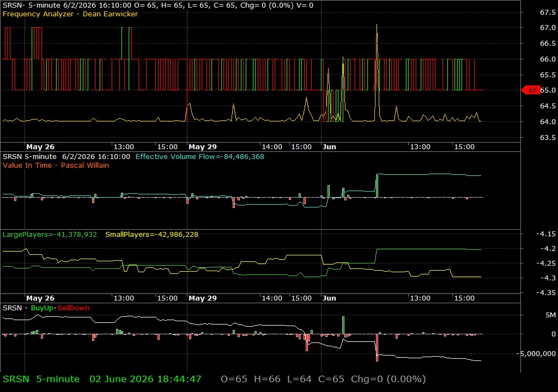Click the green 'BuyUp' legend label

click(x=43, y=308)
